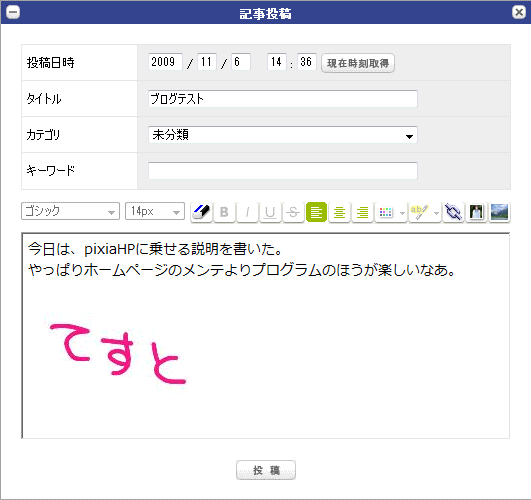Image resolution: width=531 pixels, height=500 pixels.
Task: Toggle italic formatting with I icon
Action: [247, 212]
